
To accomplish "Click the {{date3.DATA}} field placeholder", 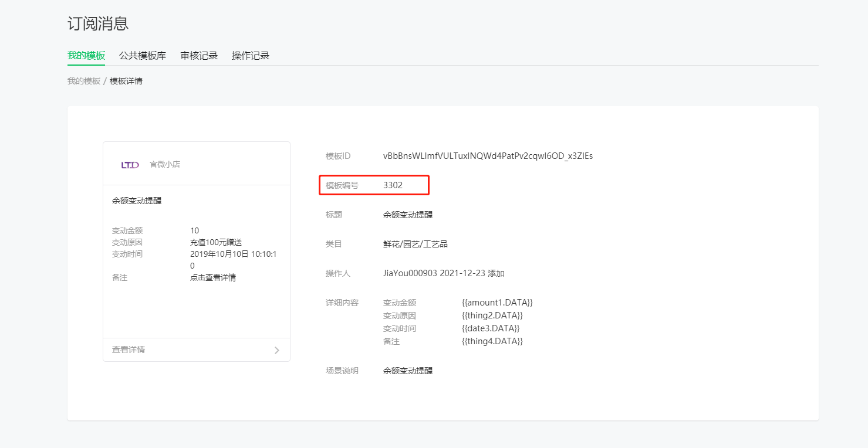I will [491, 328].
